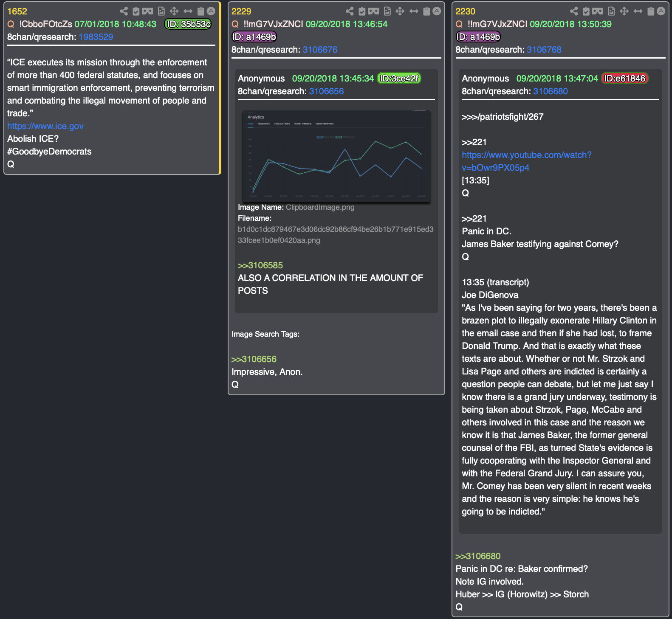Follow the green >>3106656 reply reference

tap(254, 359)
